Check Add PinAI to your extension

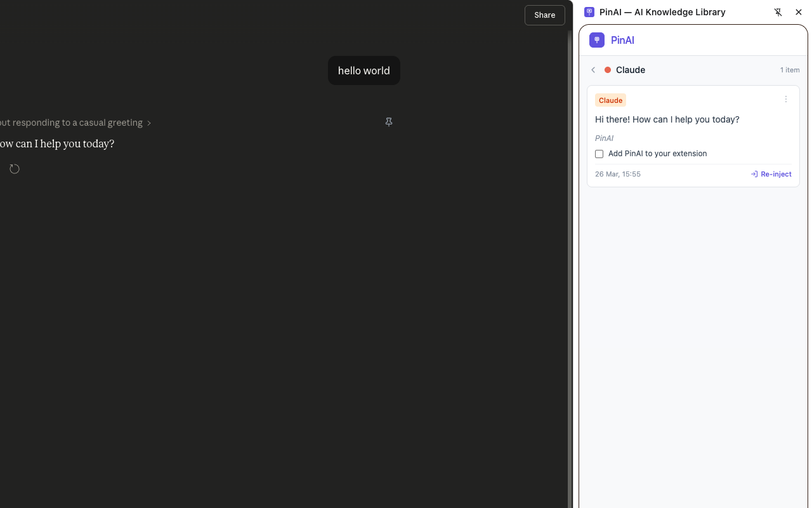click(x=599, y=154)
